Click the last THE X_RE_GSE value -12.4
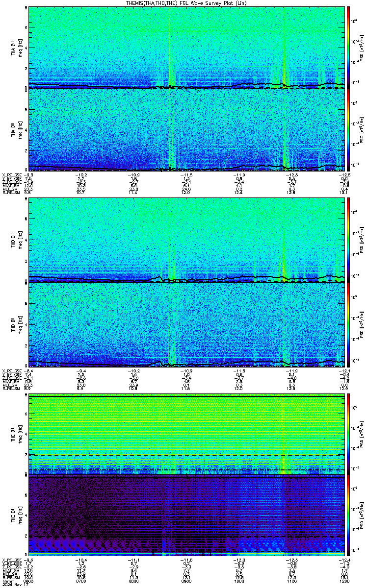 344,560
